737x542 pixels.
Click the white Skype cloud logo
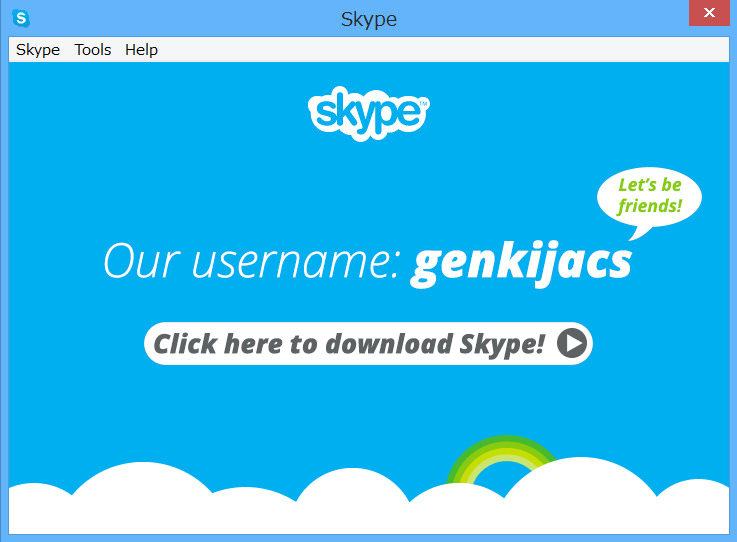[x=369, y=113]
